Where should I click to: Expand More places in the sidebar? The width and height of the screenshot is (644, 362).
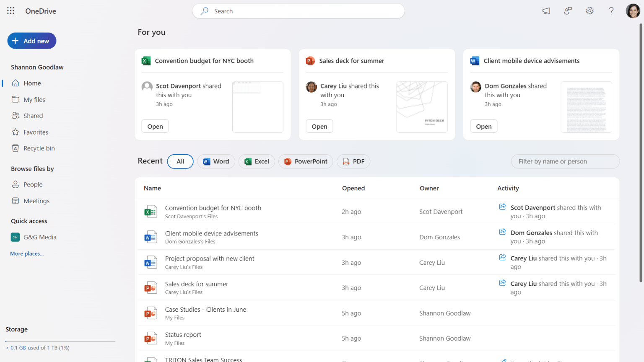click(x=26, y=253)
